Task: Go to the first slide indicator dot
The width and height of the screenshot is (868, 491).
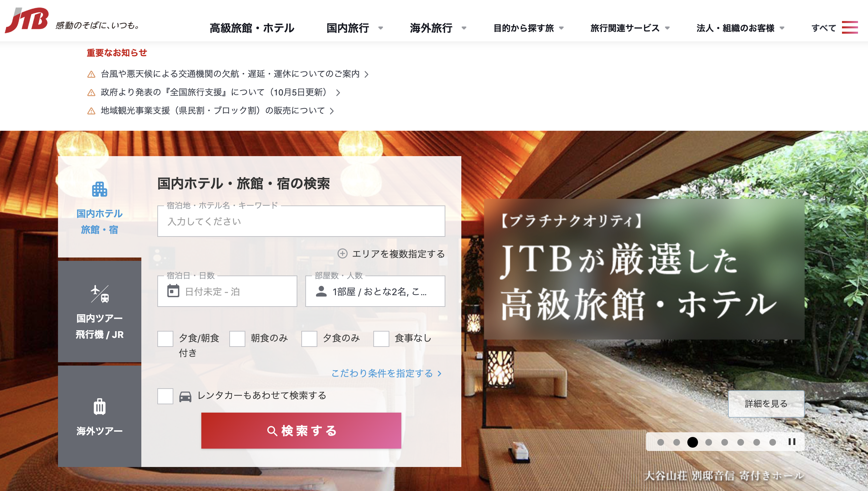Action: pos(660,442)
